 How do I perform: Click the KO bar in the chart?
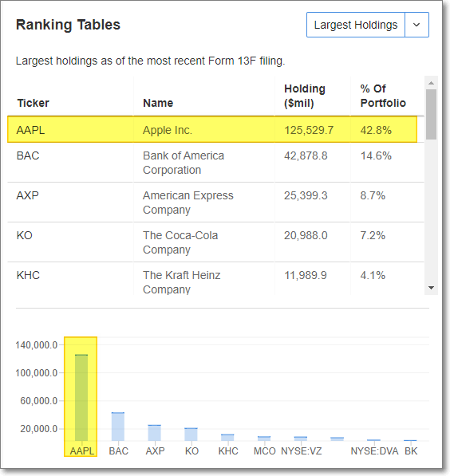click(x=191, y=435)
